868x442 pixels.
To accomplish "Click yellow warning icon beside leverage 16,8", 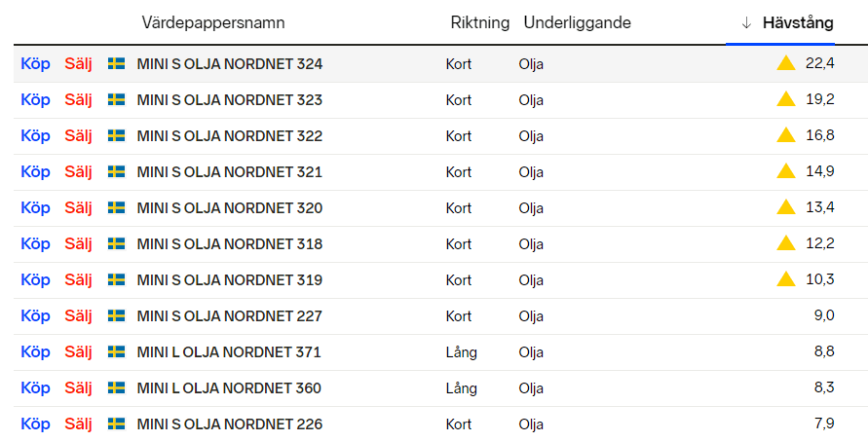I will pos(786,135).
